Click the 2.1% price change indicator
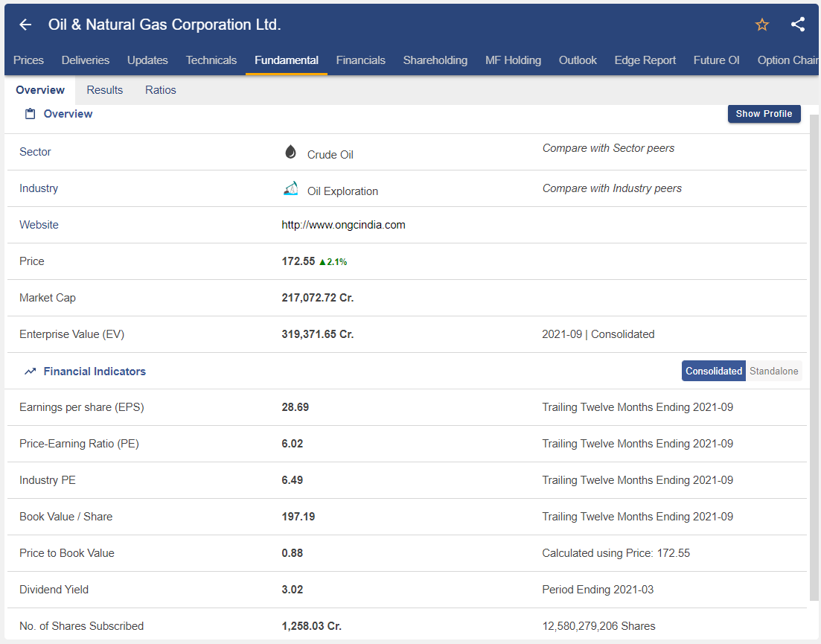Viewport: 821px width, 644px height. [333, 262]
